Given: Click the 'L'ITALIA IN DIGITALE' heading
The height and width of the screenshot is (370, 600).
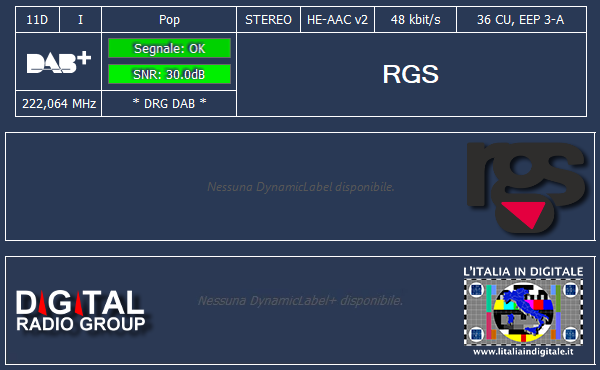Looking at the screenshot, I should click(523, 272).
